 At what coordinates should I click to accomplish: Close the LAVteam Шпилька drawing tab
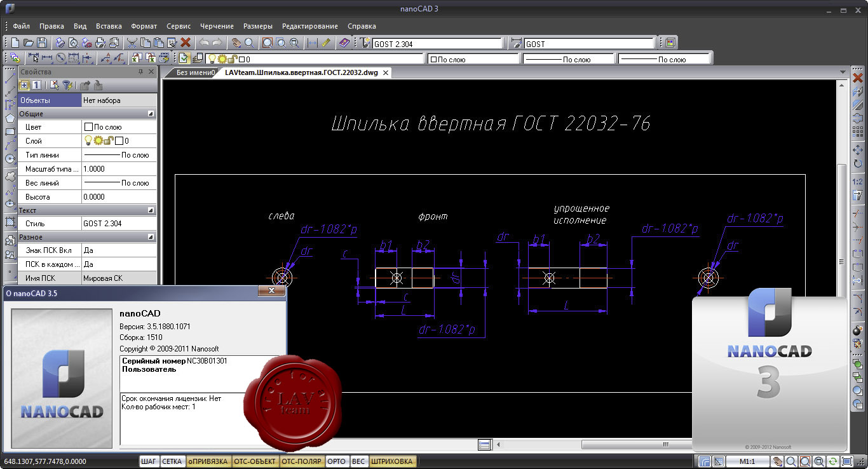pos(386,72)
